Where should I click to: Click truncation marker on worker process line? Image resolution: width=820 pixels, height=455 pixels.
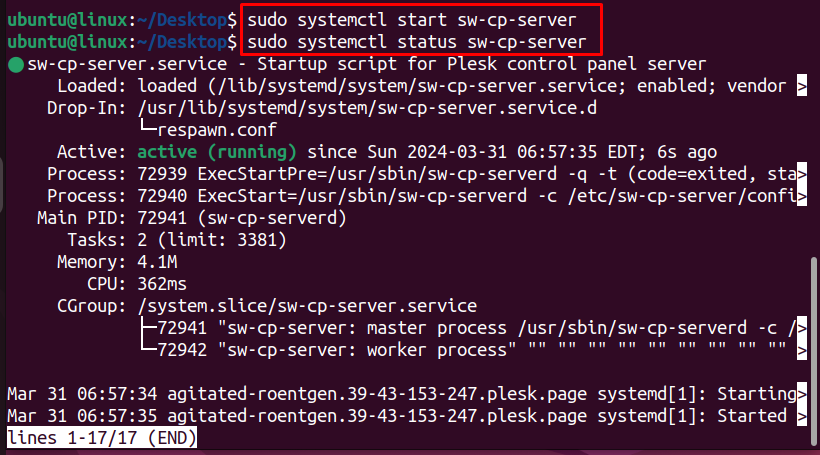pos(802,350)
